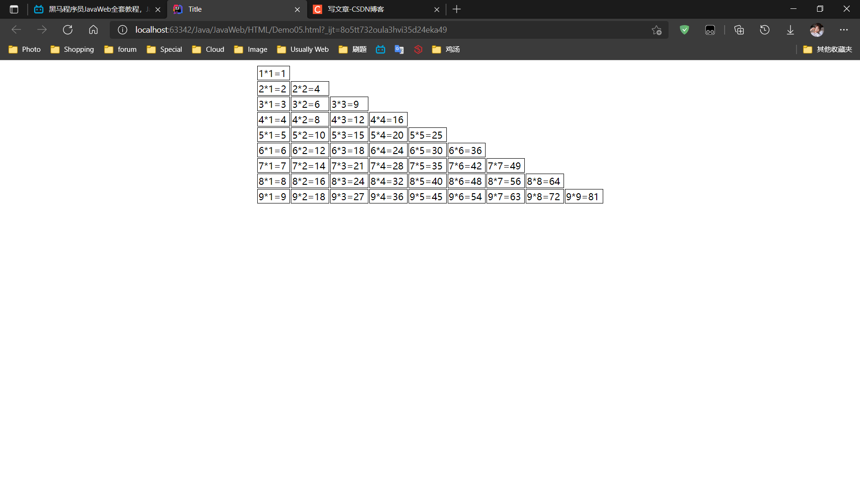Click the 6*6=36 table cell
Screen dimensions: 860x504
click(x=466, y=150)
